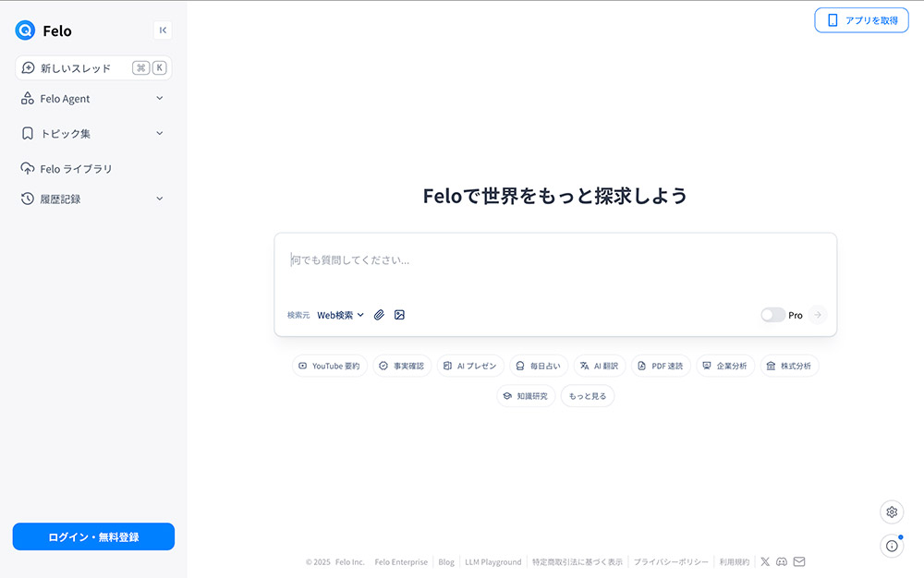Image resolution: width=924 pixels, height=578 pixels.
Task: Open settings via the gear icon
Action: 892,512
